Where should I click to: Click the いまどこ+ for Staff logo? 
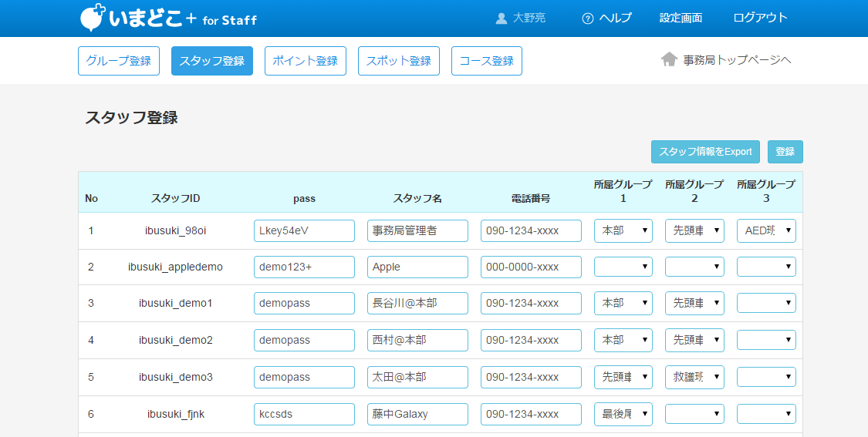tap(168, 18)
